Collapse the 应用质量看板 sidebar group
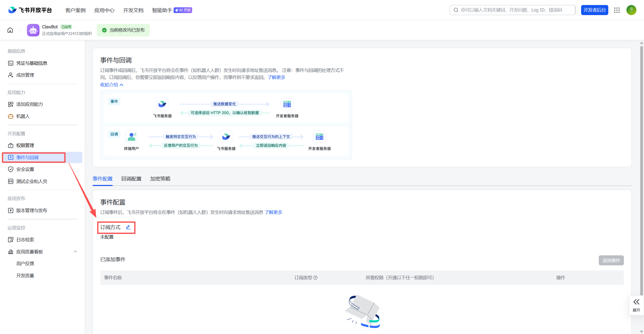 (75, 252)
